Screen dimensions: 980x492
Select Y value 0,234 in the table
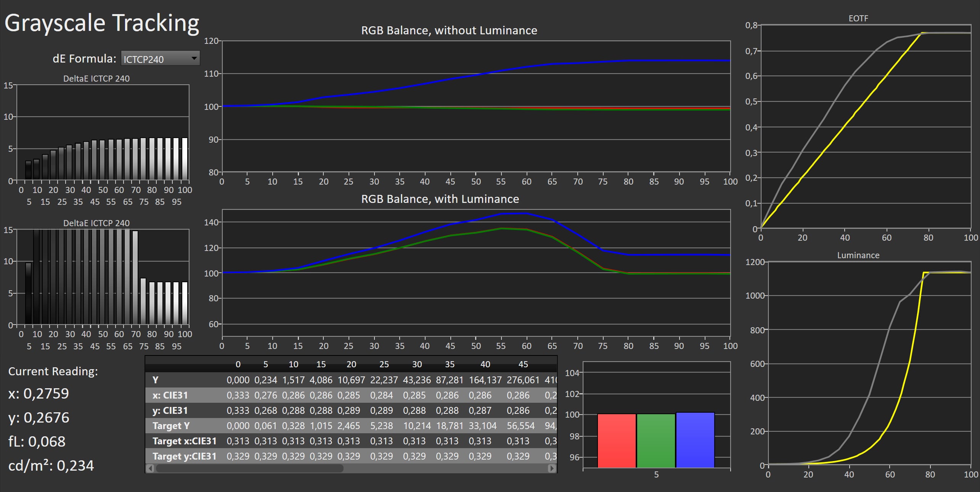(x=265, y=380)
